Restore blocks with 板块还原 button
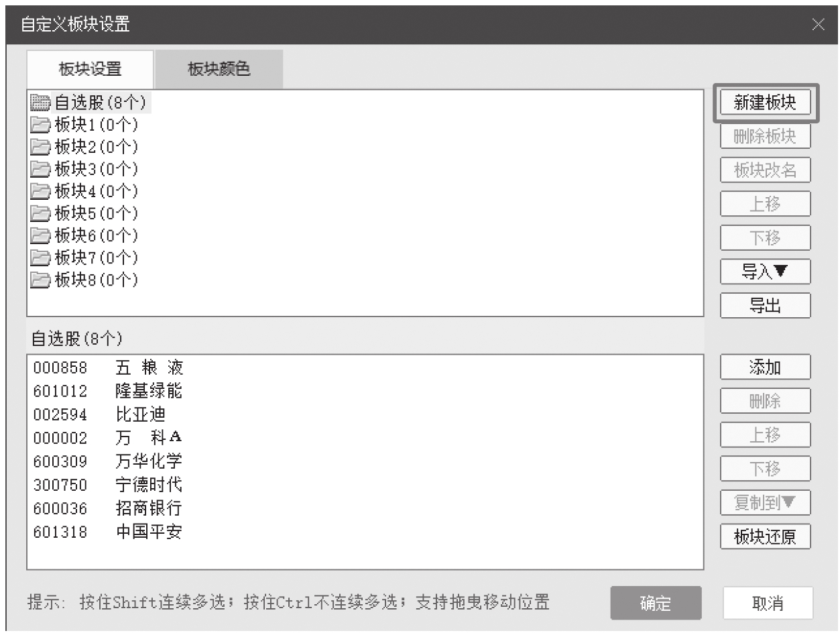The width and height of the screenshot is (840, 633). click(x=766, y=536)
